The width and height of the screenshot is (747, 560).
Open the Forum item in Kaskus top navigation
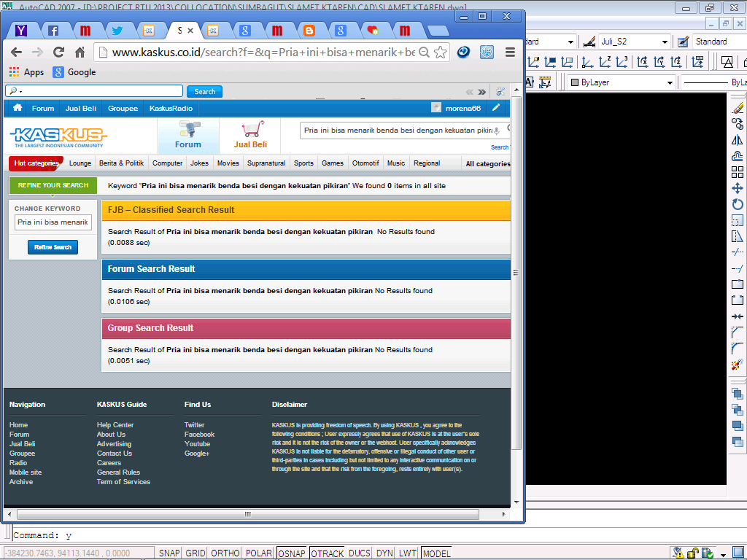[43, 109]
